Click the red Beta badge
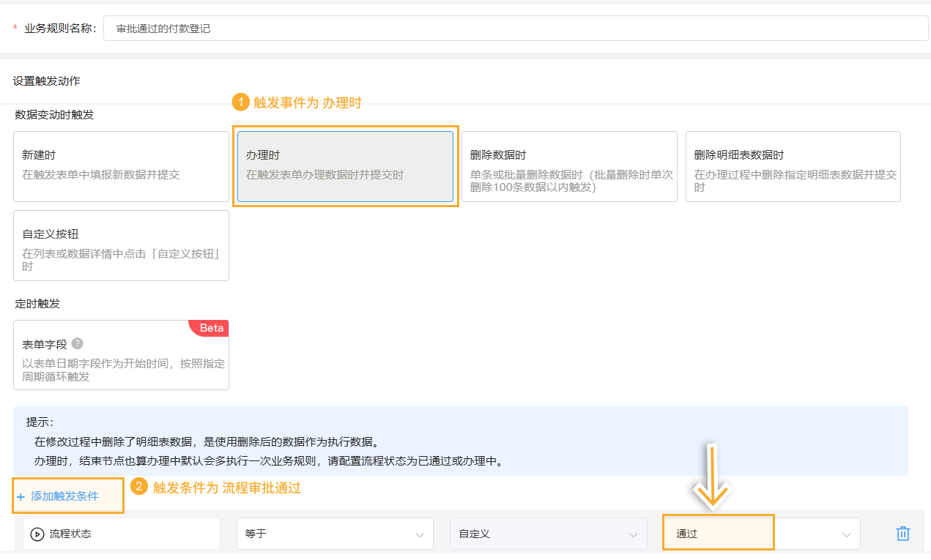931x560 pixels. (x=211, y=328)
